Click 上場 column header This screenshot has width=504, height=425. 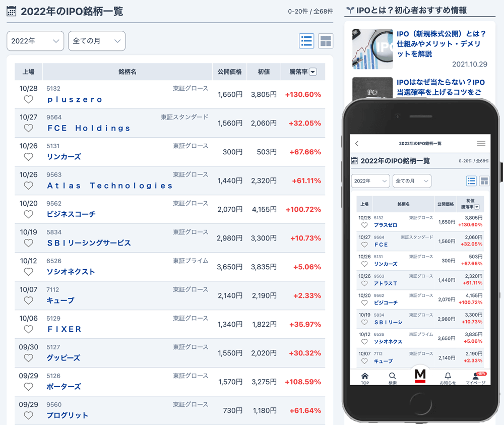[28, 72]
